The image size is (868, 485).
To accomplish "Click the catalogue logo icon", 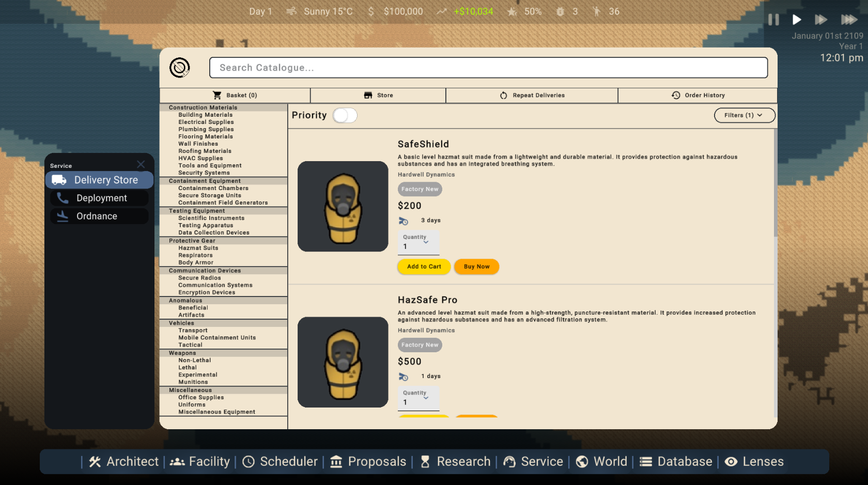I will [180, 68].
